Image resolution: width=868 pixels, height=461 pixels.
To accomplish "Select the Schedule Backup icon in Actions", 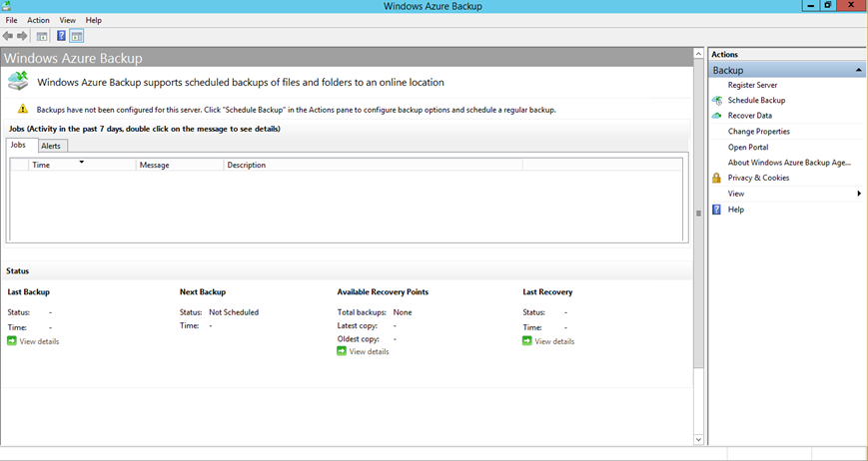I will pos(717,101).
